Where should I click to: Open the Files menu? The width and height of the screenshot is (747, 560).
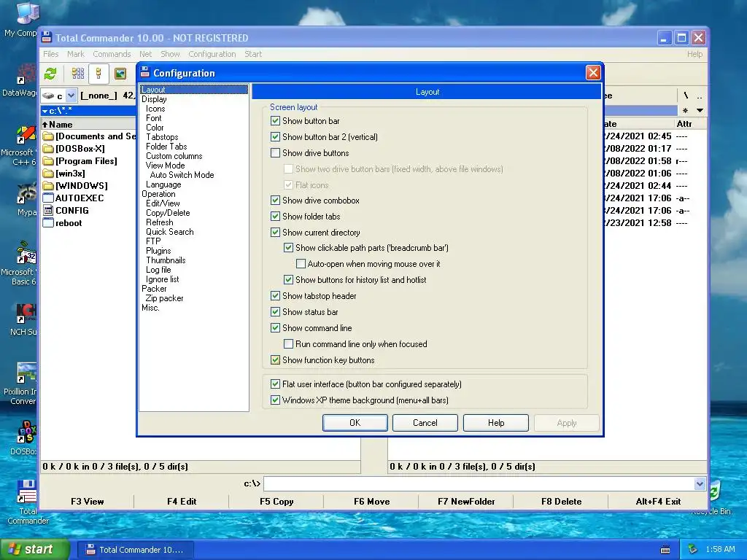[x=50, y=54]
